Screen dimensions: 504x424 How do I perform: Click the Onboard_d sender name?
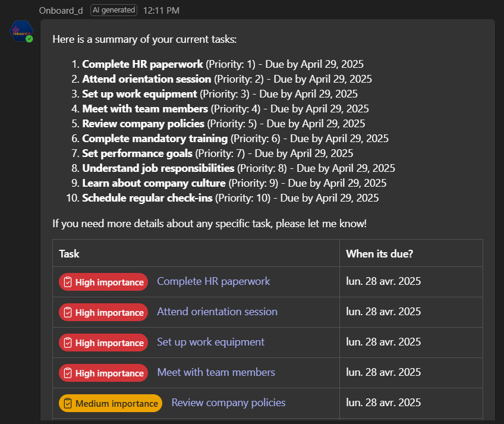click(x=61, y=11)
